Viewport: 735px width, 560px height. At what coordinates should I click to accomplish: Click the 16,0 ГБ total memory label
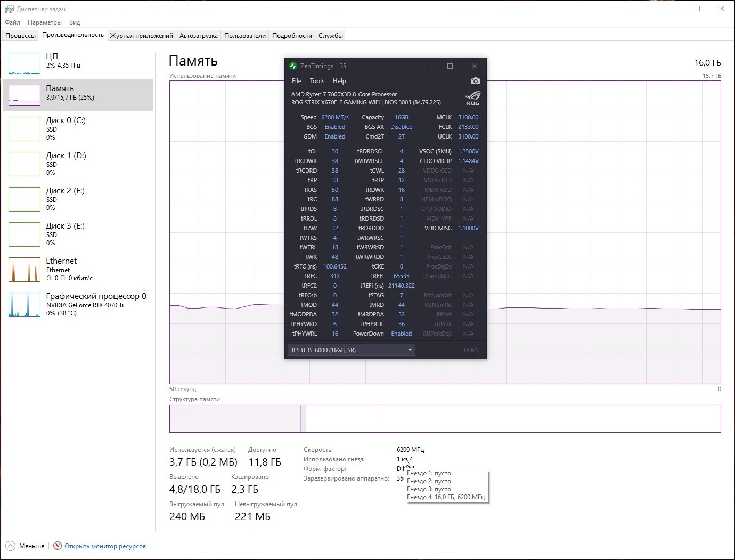707,63
